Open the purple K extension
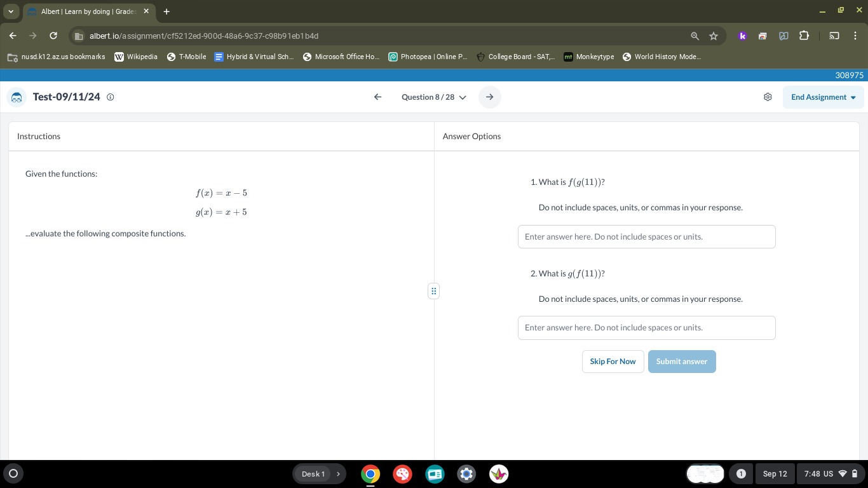 click(742, 36)
